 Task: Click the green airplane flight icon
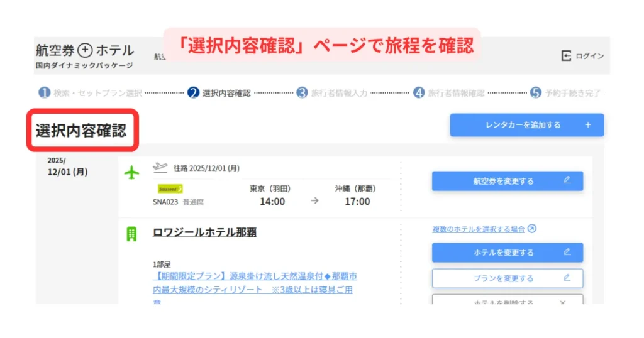pos(131,173)
